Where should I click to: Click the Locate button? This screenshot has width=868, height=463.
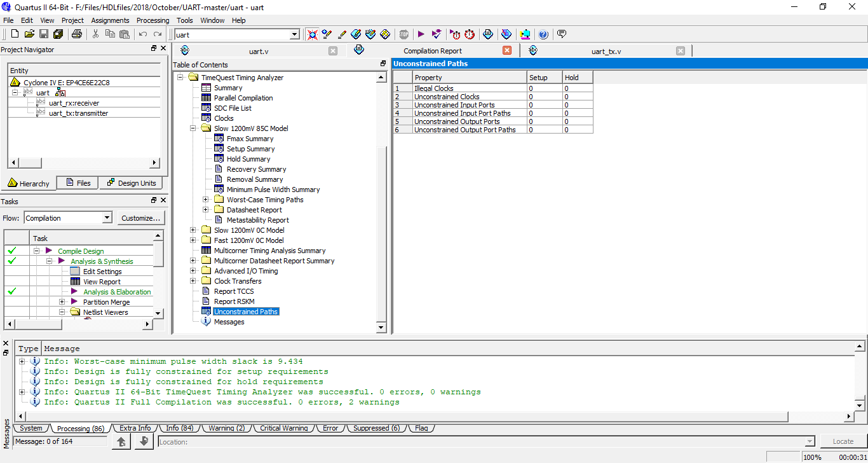point(843,441)
